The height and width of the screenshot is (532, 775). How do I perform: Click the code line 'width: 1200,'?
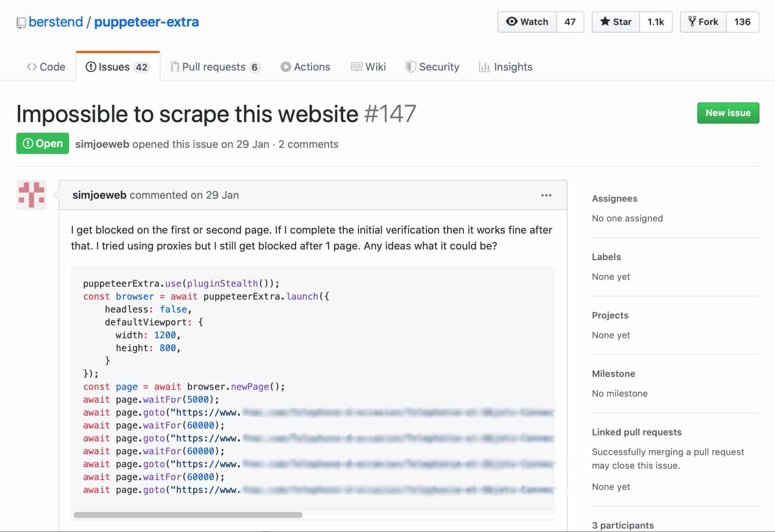tap(148, 335)
